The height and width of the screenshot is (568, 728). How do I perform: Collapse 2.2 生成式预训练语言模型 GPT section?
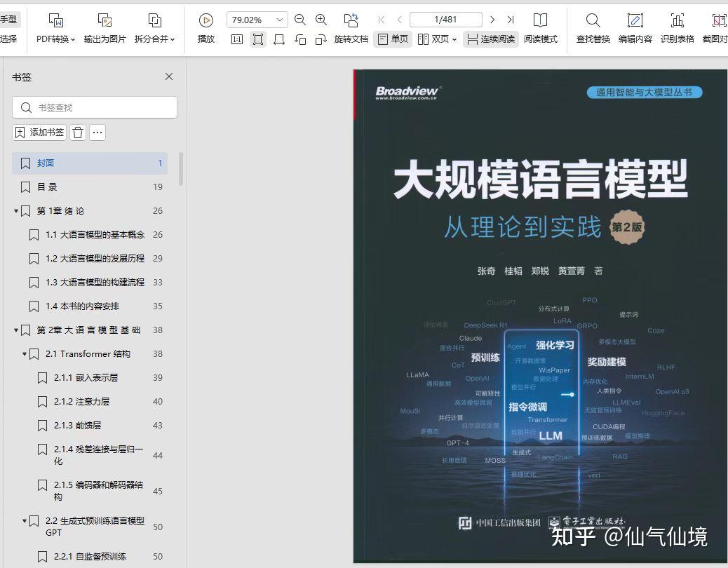pos(24,521)
